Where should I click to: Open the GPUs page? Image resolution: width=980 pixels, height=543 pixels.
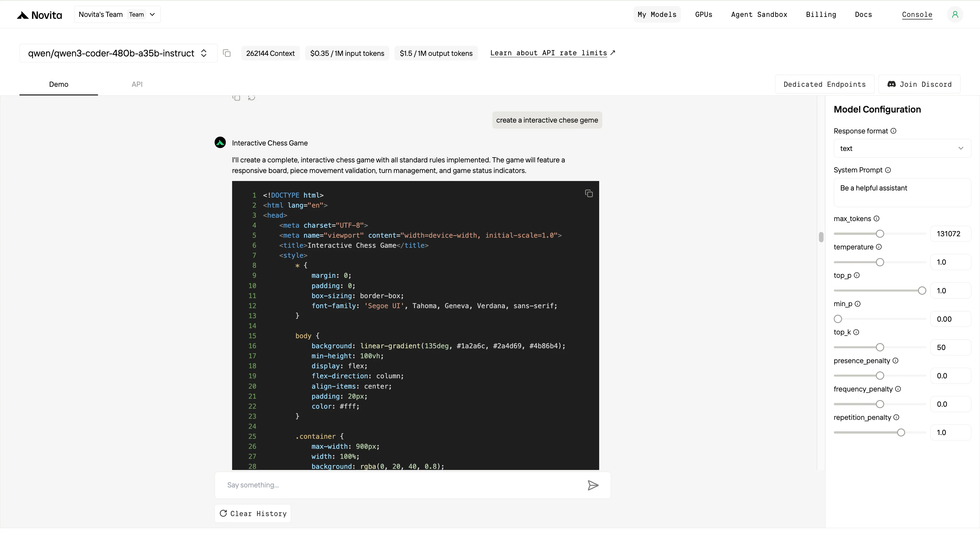tap(703, 14)
